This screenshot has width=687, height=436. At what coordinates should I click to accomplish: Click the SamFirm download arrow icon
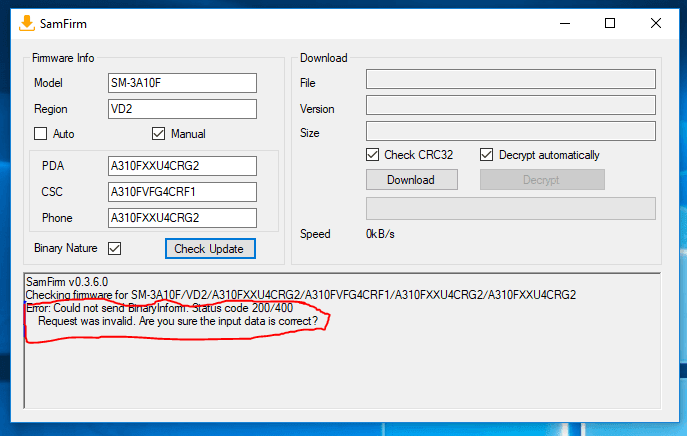(27, 23)
